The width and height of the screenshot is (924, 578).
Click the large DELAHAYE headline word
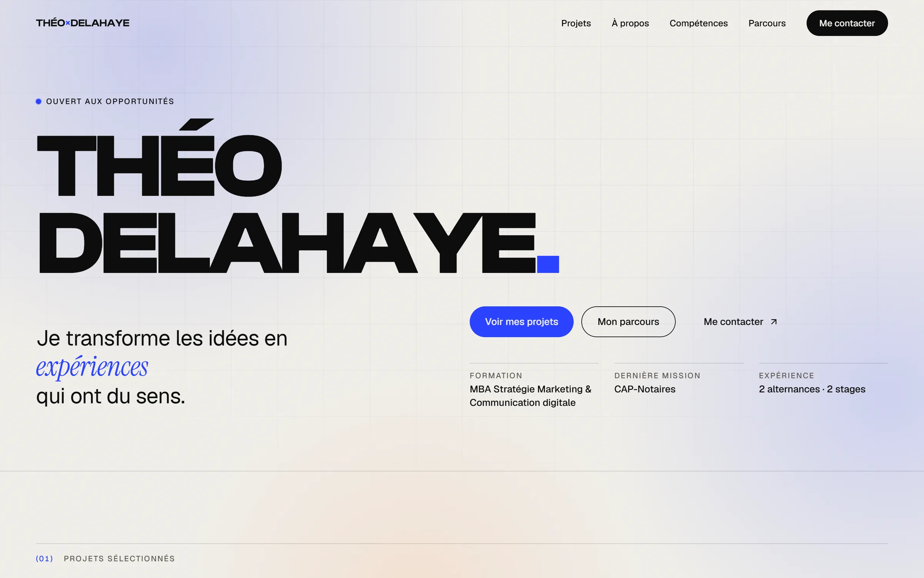[x=287, y=243]
